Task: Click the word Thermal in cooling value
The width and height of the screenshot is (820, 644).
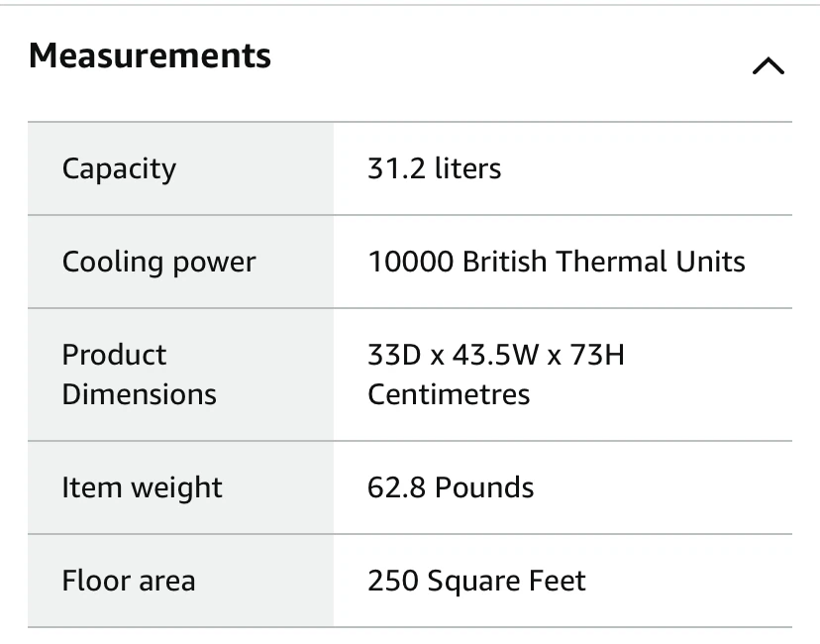Action: click(611, 262)
